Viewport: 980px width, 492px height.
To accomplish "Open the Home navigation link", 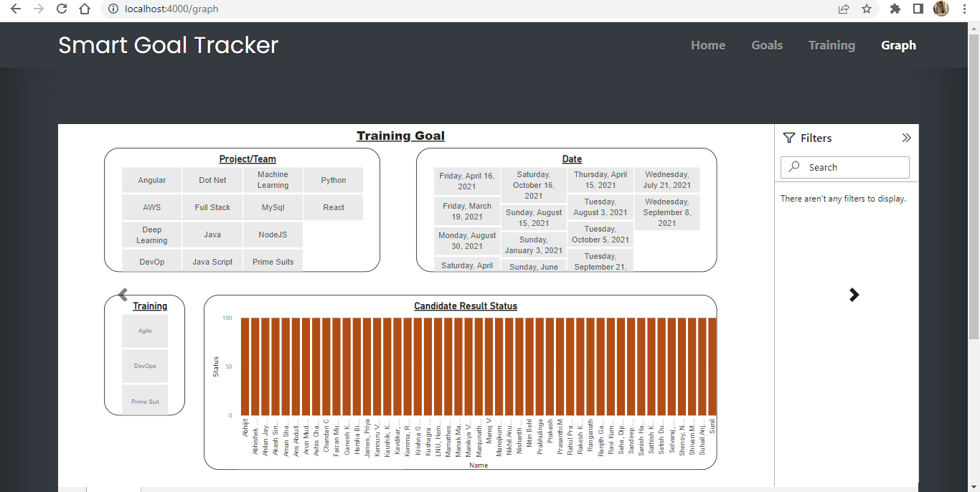I will 708,44.
